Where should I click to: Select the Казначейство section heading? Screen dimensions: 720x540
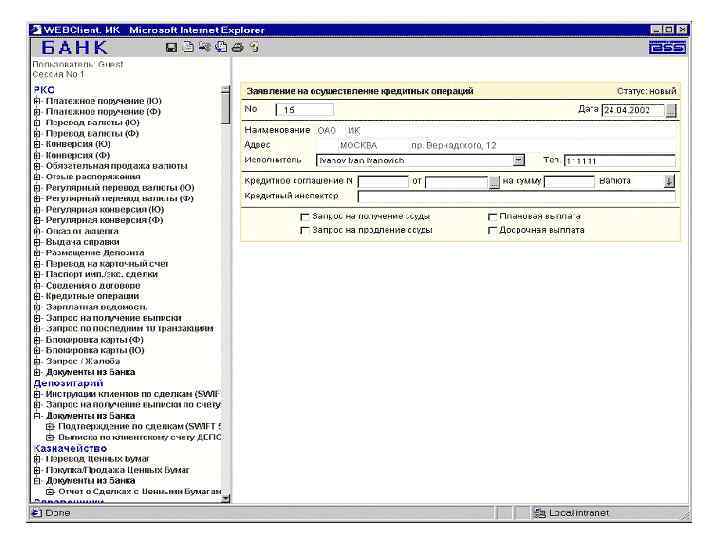click(70, 448)
